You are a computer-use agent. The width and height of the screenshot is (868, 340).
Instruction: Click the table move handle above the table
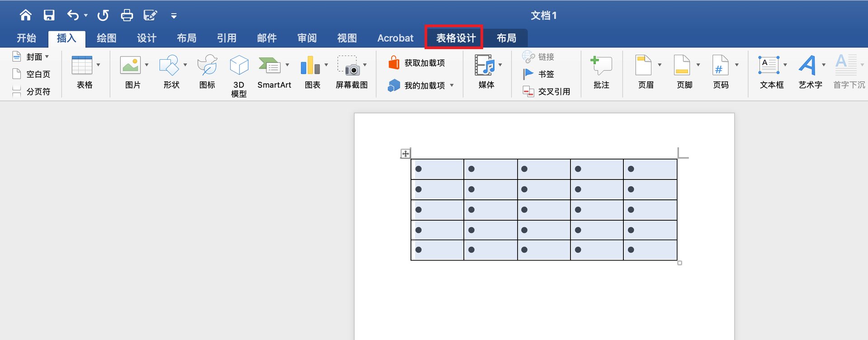tap(406, 154)
